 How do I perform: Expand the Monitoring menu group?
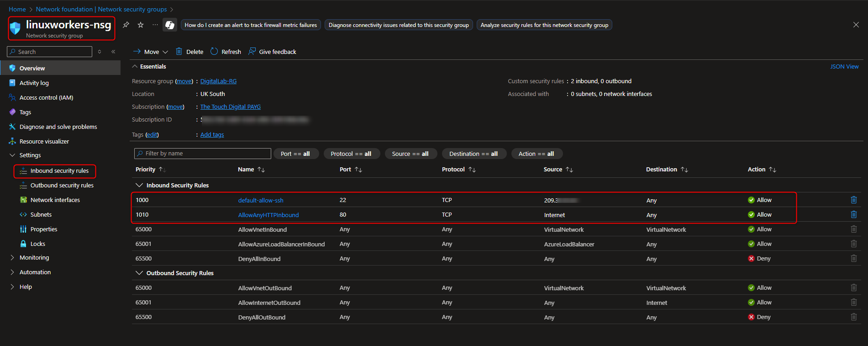pos(12,258)
